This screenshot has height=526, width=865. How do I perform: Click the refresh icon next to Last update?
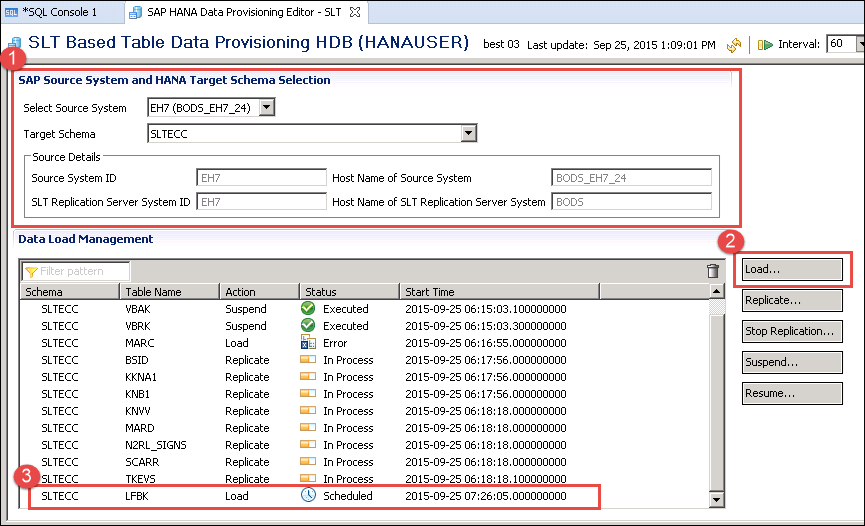pyautogui.click(x=734, y=45)
